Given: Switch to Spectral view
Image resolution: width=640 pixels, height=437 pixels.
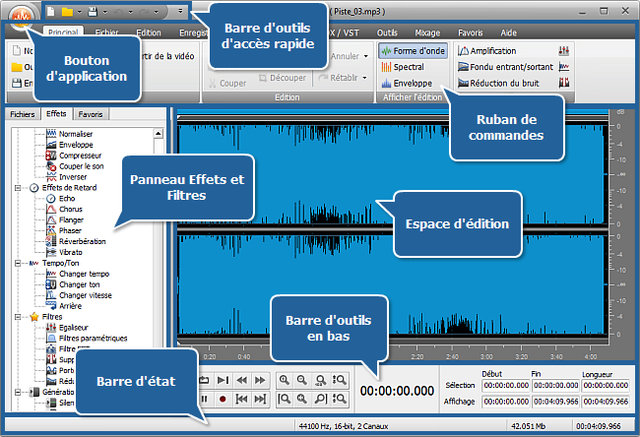Looking at the screenshot, I should pos(402,67).
